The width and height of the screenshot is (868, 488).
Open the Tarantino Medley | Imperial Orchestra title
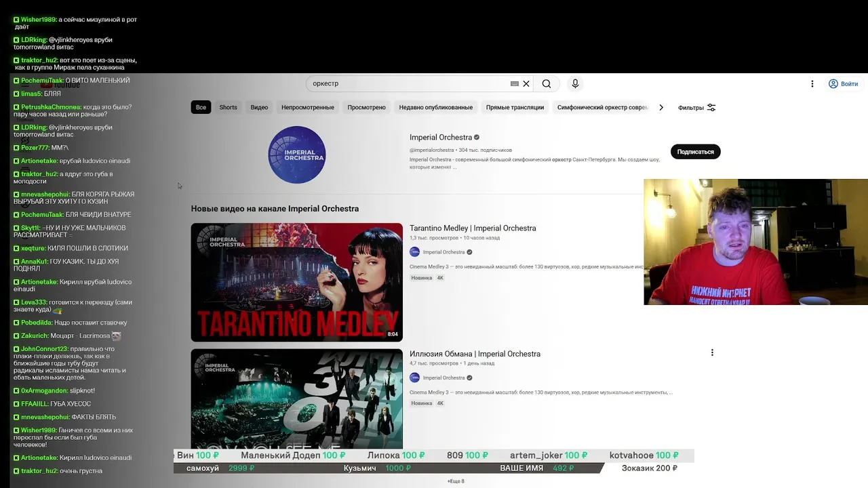point(473,228)
